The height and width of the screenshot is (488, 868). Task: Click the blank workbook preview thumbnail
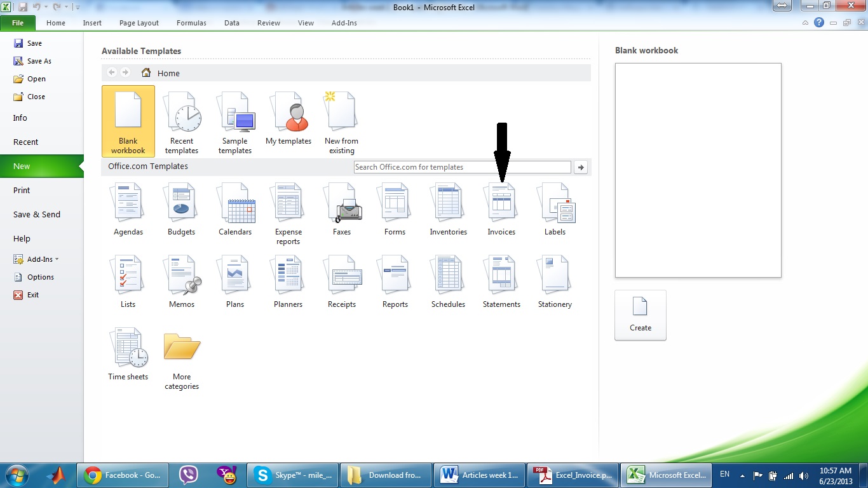[x=698, y=170]
